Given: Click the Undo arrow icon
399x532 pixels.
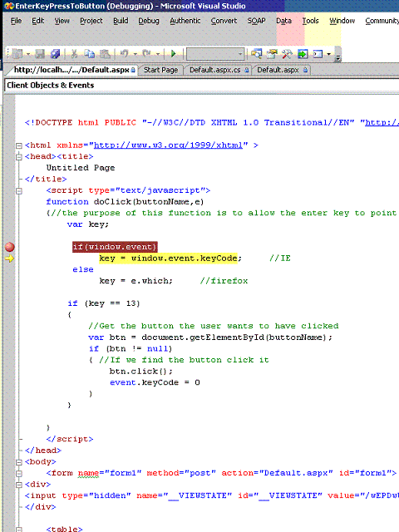Looking at the screenshot, I should 125,53.
